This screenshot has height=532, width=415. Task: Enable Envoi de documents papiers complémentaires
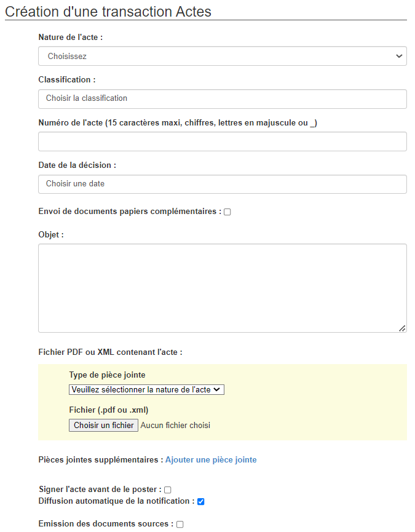(227, 212)
